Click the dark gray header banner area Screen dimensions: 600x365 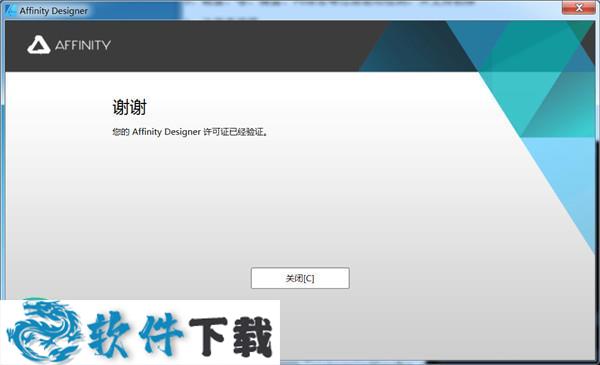coord(191,46)
